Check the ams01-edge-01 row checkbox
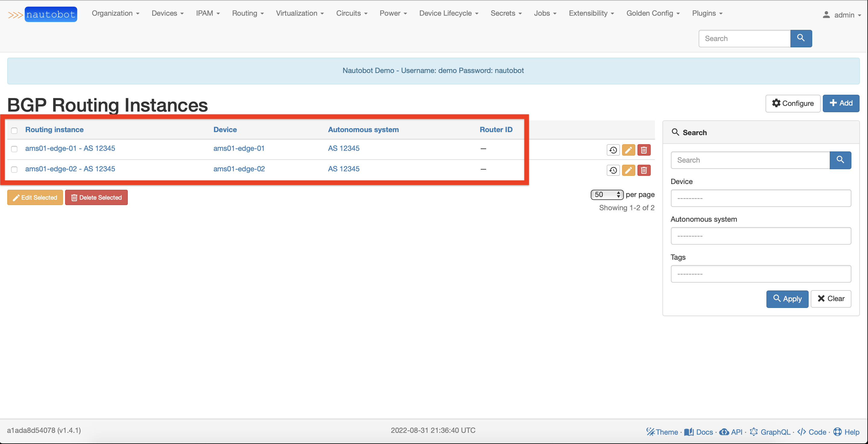This screenshot has width=868, height=444. click(14, 149)
